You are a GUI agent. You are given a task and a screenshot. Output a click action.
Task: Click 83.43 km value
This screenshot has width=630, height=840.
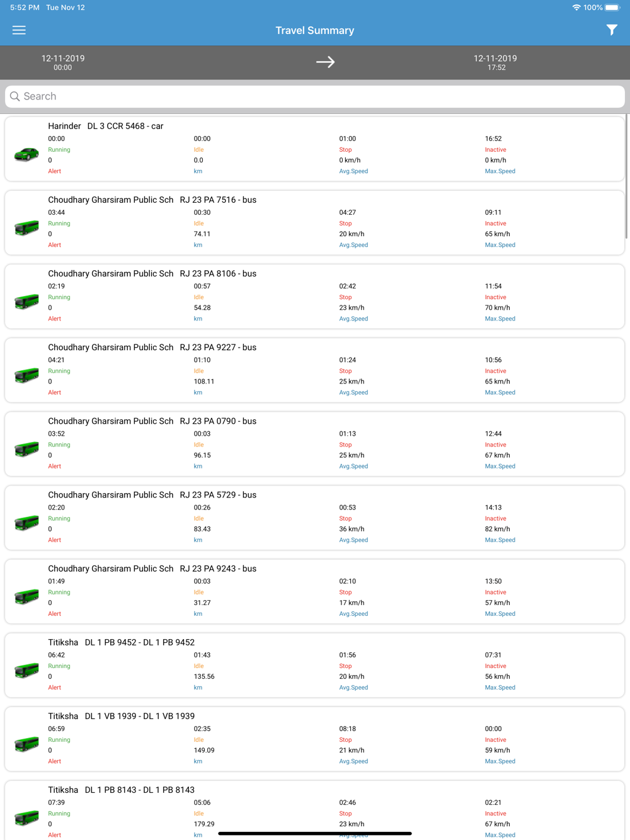[202, 529]
